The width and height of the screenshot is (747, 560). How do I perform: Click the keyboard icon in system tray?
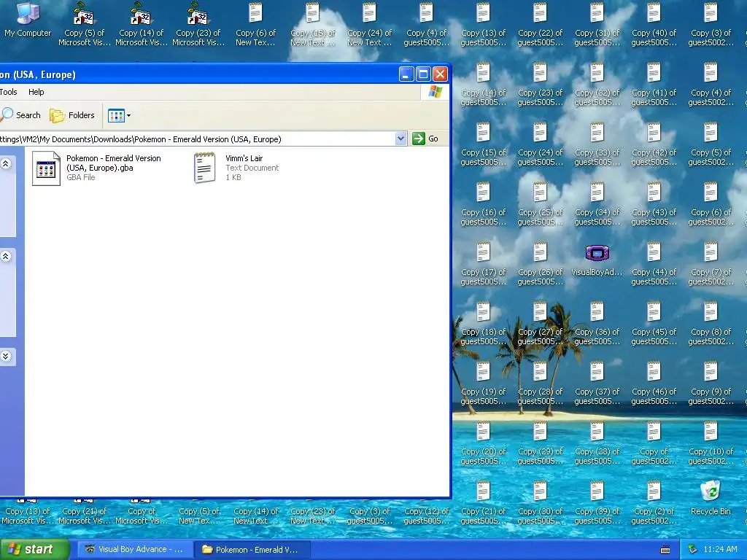[665, 550]
